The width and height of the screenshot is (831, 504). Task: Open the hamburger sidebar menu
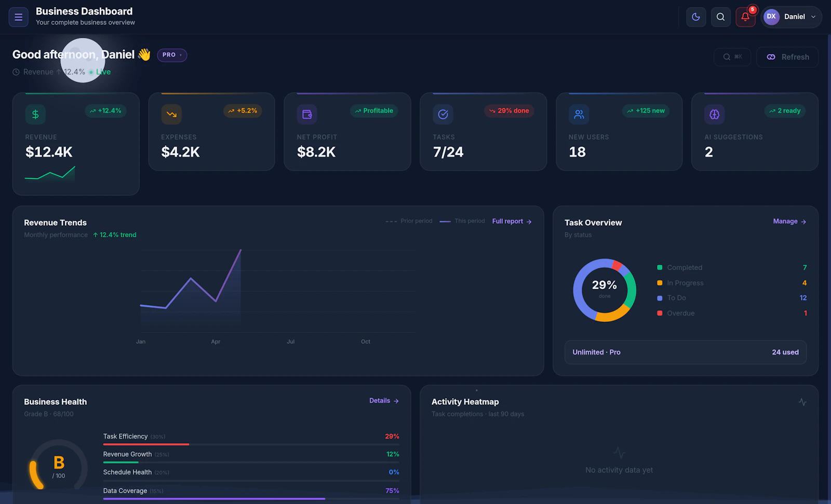click(18, 17)
